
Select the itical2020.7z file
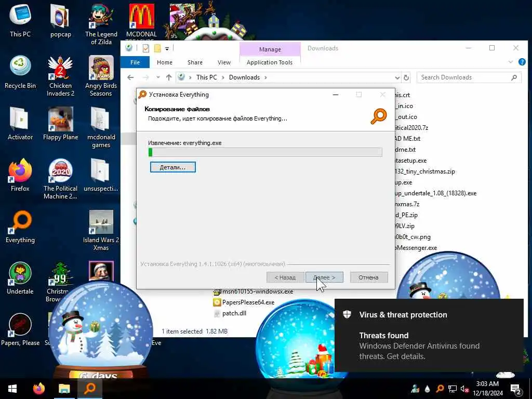411,128
